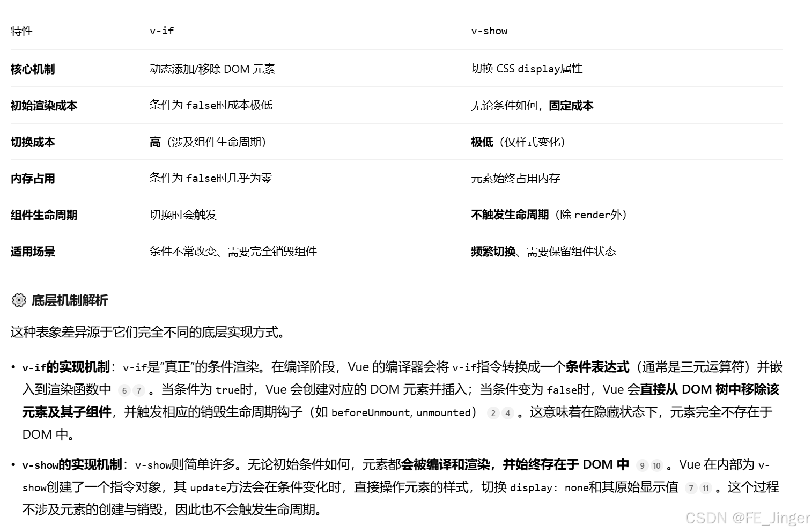The height and width of the screenshot is (532, 812).
Task: Click the code text display: none
Action: (549, 487)
